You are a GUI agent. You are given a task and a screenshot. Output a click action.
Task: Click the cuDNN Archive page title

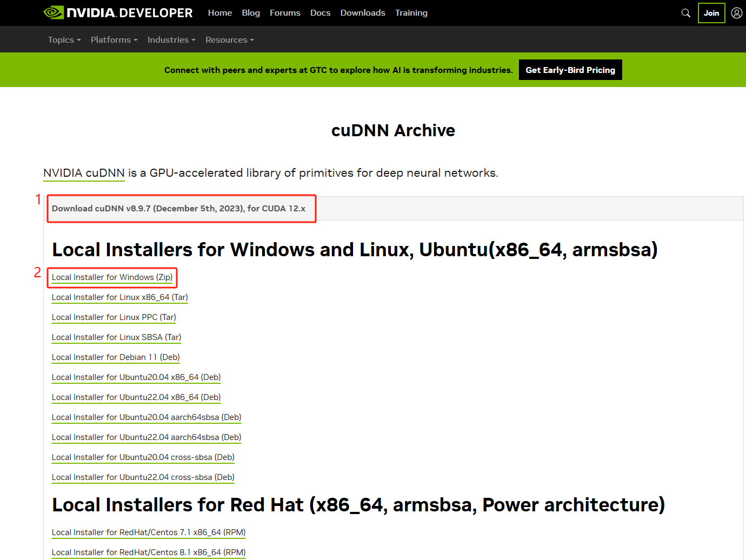(x=393, y=130)
